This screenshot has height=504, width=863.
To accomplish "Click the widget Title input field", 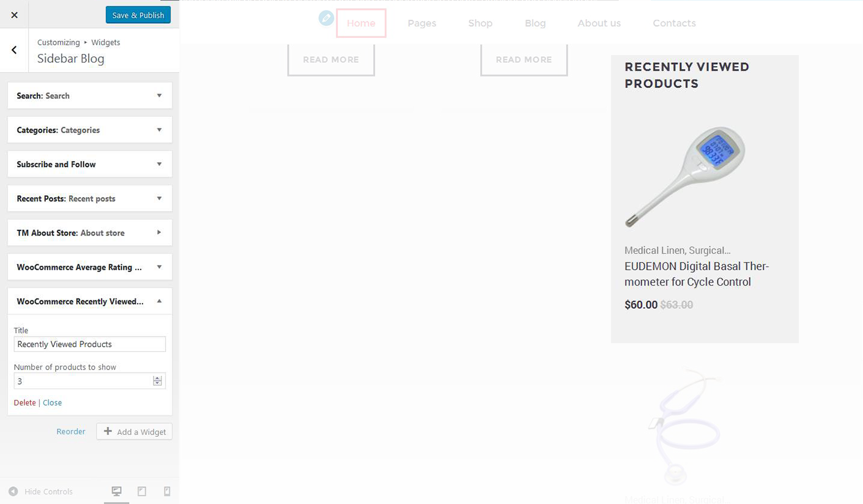I will tap(89, 344).
